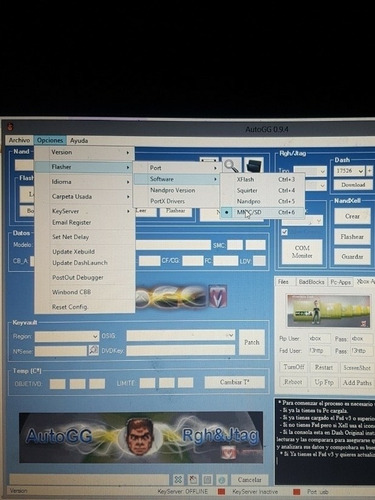The image size is (375, 500).
Task: Choose Squirter from software list
Action: click(x=262, y=190)
